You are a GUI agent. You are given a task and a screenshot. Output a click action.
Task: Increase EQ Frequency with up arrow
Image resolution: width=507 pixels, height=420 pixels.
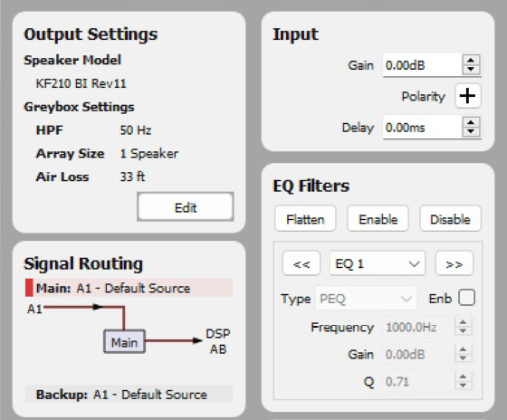coord(463,323)
